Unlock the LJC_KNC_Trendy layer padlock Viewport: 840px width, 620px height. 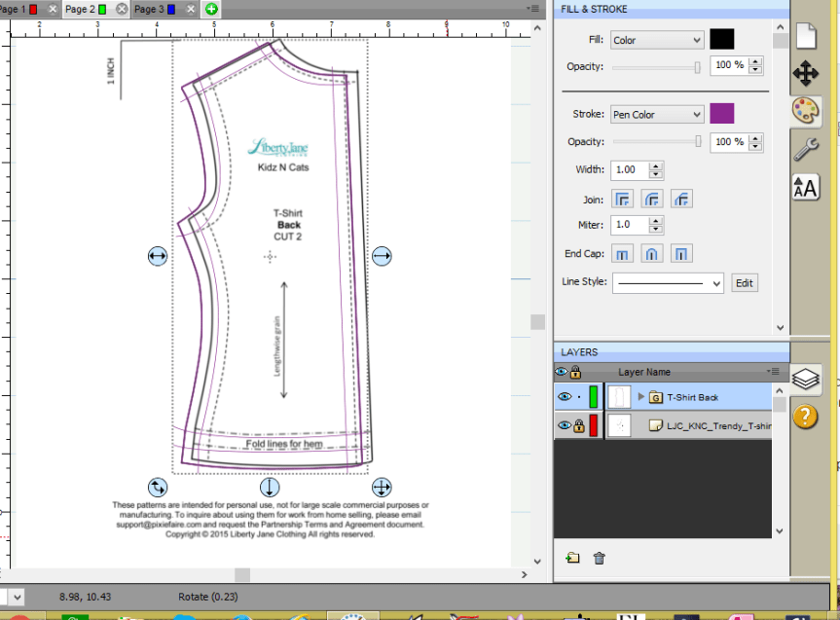pyautogui.click(x=577, y=426)
